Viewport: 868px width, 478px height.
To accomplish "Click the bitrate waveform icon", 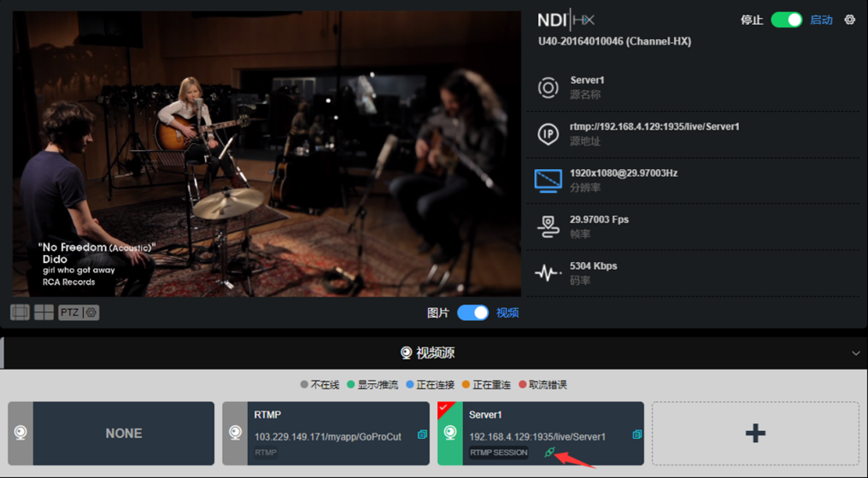I will coord(548,273).
